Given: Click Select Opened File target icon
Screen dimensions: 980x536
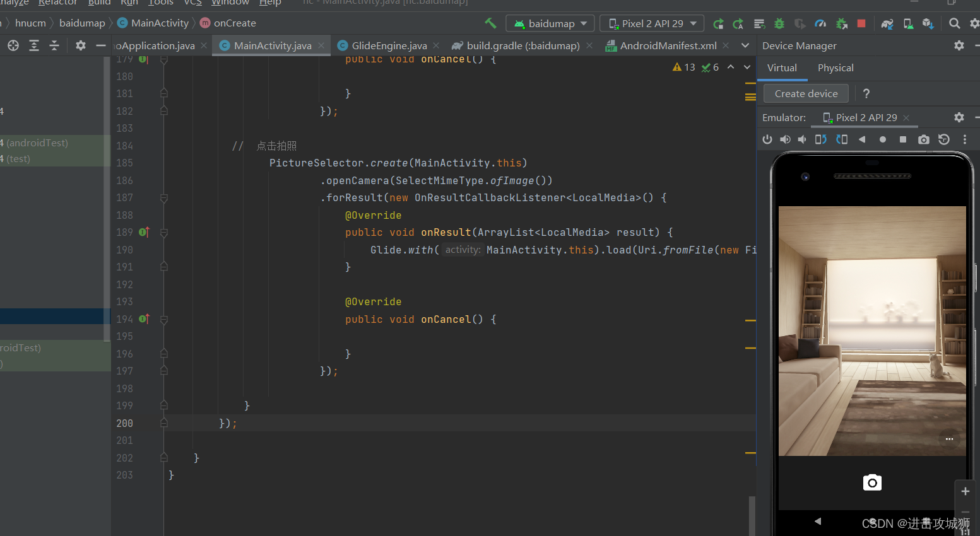Looking at the screenshot, I should 13,45.
